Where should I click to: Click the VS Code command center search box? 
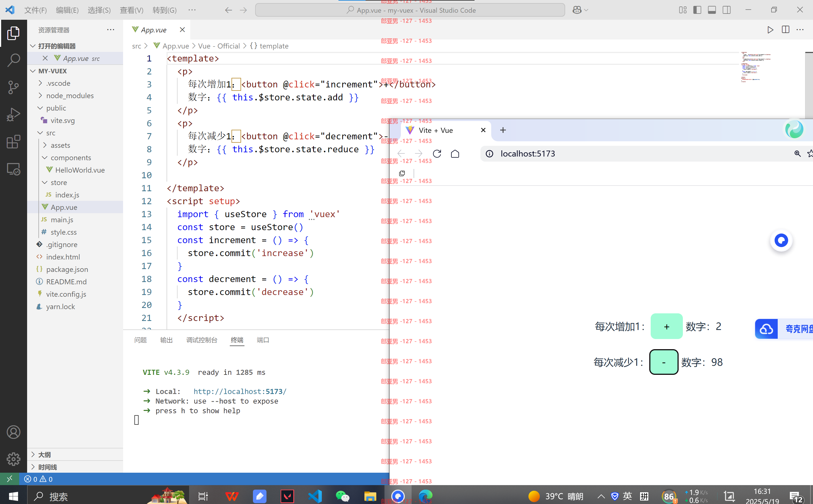click(410, 10)
